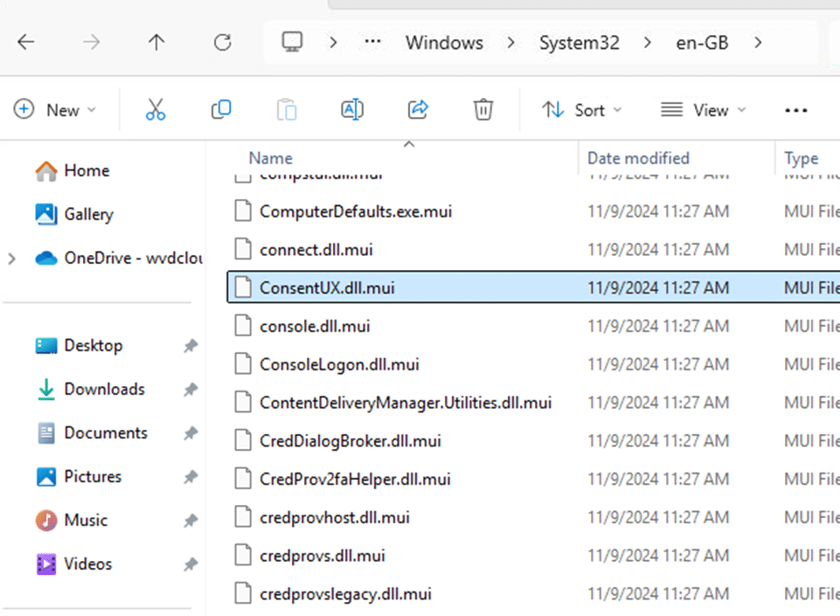The image size is (840, 616).
Task: Go back to the previous folder
Action: coord(25,42)
